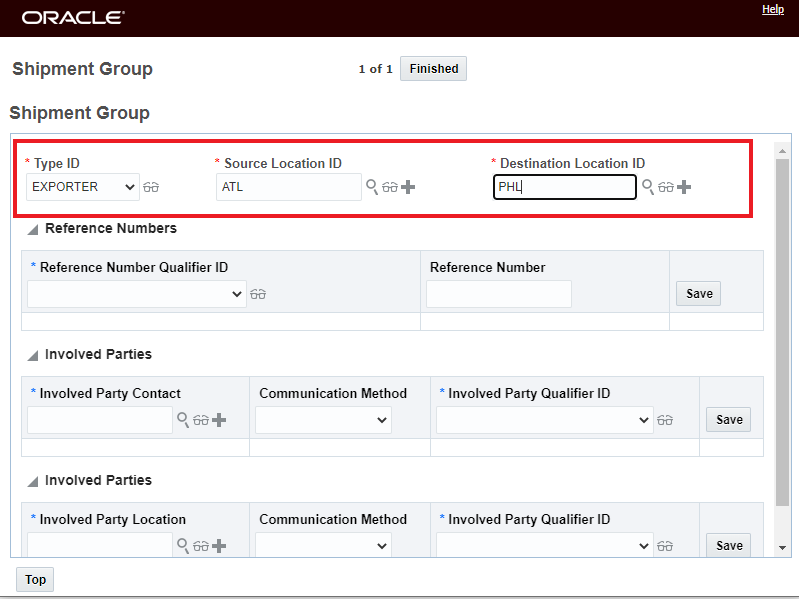Click plus icon to add new Source Location

[x=408, y=187]
